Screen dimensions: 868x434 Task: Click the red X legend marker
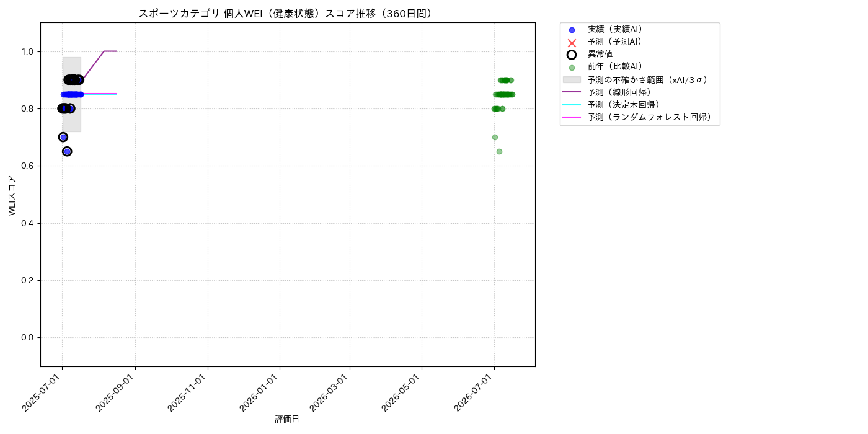[x=572, y=42]
